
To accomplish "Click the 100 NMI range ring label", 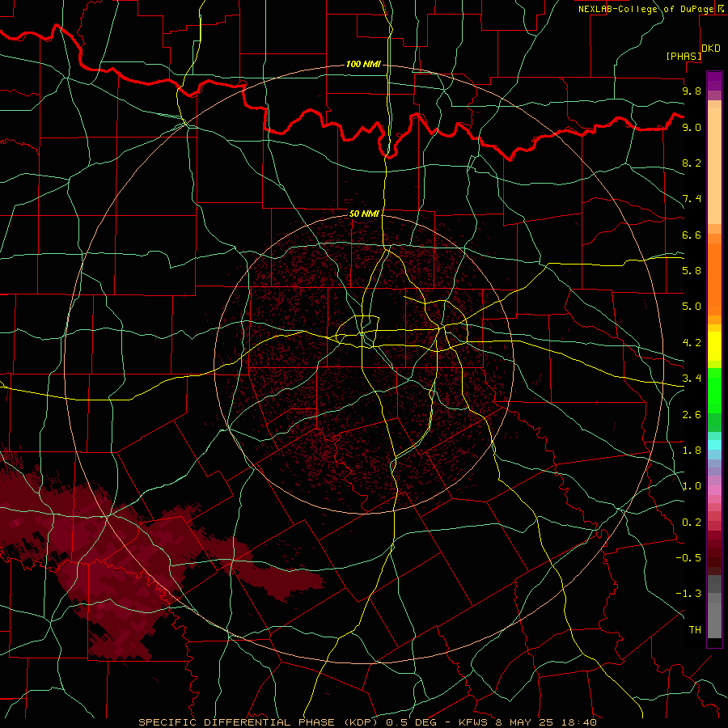I will coord(363,64).
